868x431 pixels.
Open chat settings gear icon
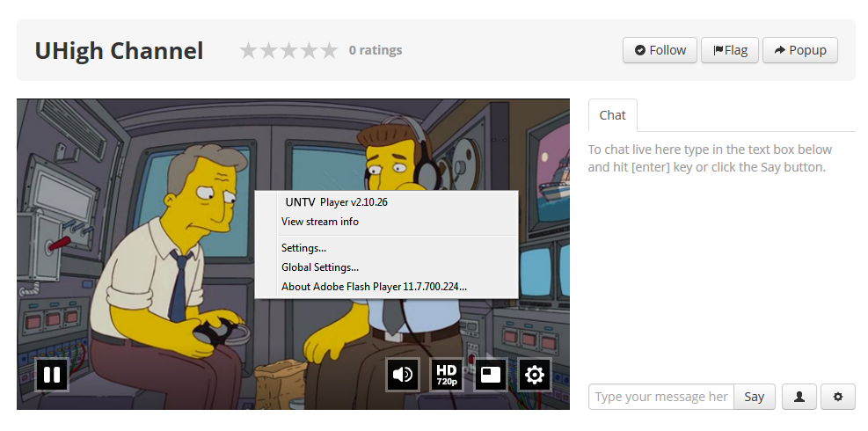pos(837,397)
